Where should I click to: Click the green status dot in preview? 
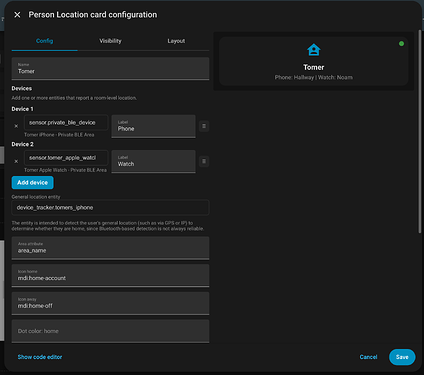(401, 44)
